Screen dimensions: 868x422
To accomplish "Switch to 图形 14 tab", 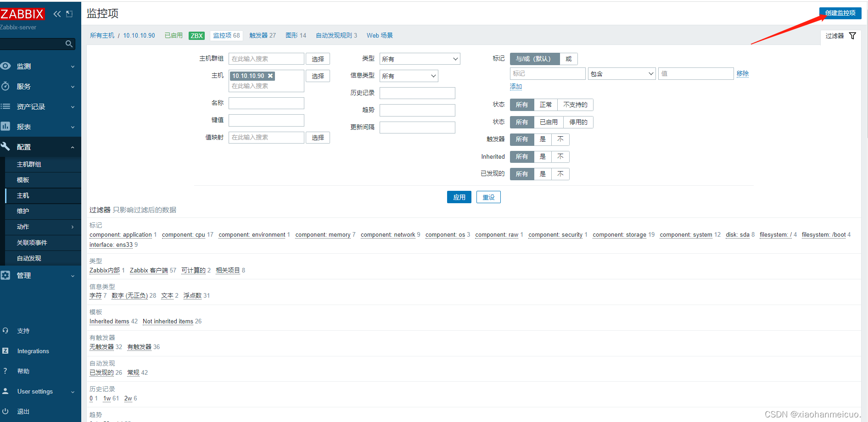I will click(x=296, y=35).
